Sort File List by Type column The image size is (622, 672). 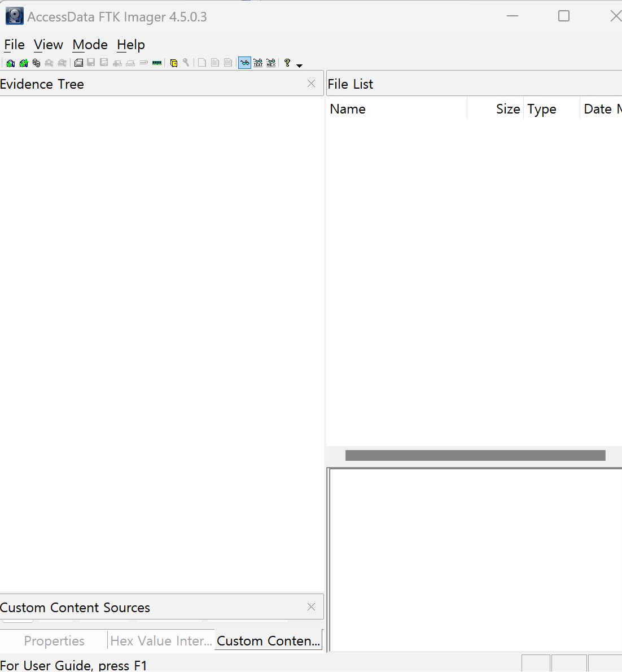coord(552,109)
